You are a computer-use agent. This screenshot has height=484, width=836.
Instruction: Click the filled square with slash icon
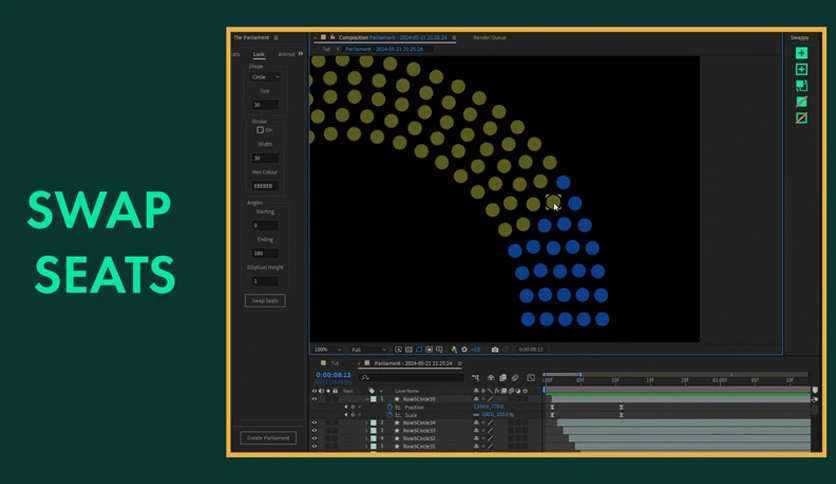[x=801, y=101]
